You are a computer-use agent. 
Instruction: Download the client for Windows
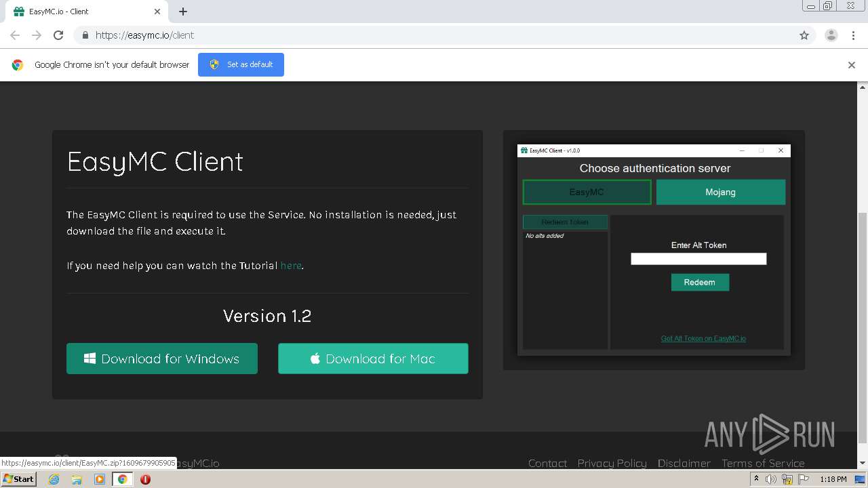pos(162,359)
